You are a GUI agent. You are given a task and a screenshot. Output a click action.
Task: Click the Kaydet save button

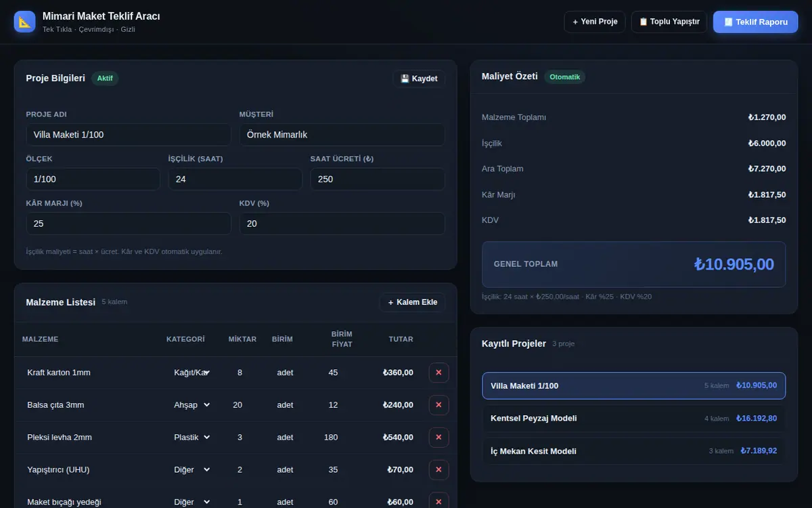click(x=419, y=79)
